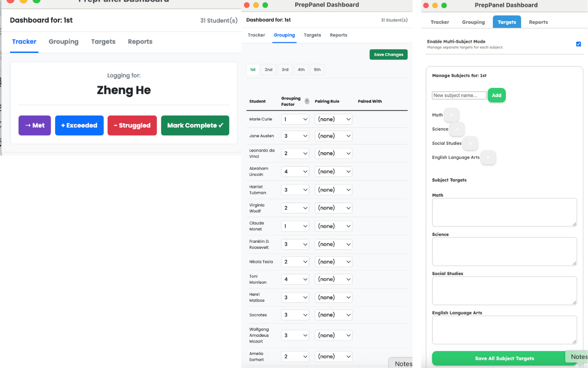Remove the English Language Arts subject
Image resolution: width=588 pixels, height=368 pixels.
pyautogui.click(x=488, y=157)
